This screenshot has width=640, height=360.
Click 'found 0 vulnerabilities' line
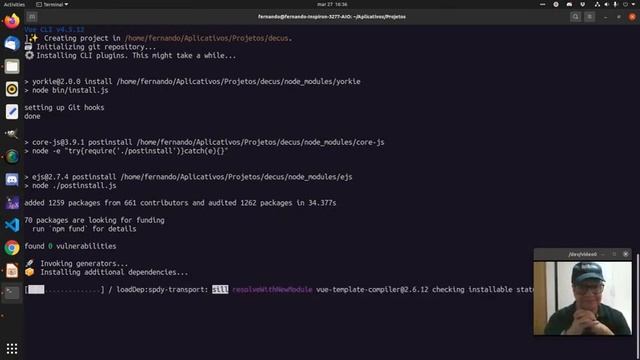[x=70, y=246]
